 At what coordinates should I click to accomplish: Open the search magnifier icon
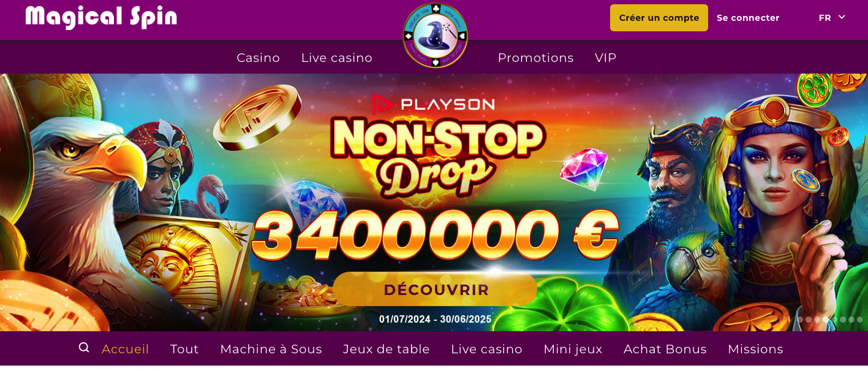point(84,348)
